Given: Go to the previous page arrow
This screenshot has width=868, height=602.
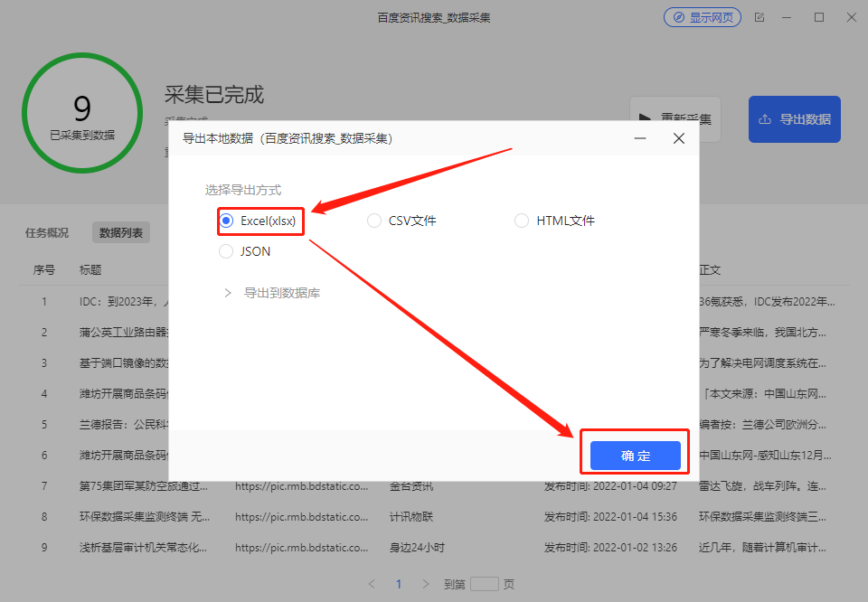Looking at the screenshot, I should coord(372,584).
